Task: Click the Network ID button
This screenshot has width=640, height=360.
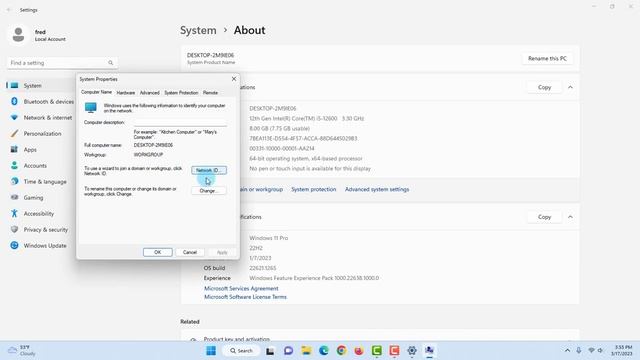Action: [x=209, y=170]
